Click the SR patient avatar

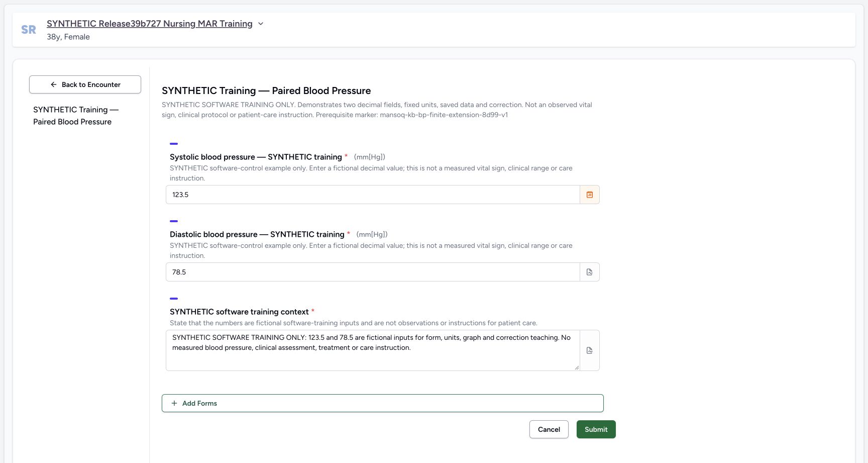coord(29,30)
